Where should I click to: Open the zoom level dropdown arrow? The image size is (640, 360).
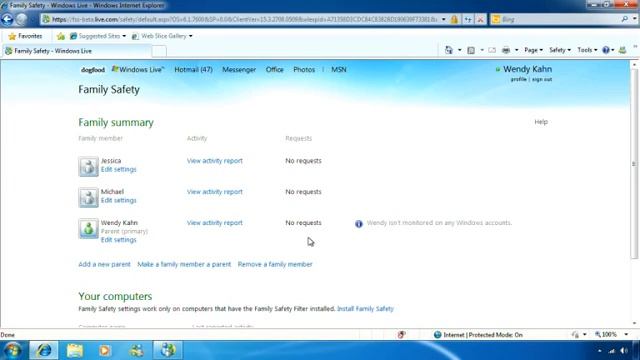[626, 335]
